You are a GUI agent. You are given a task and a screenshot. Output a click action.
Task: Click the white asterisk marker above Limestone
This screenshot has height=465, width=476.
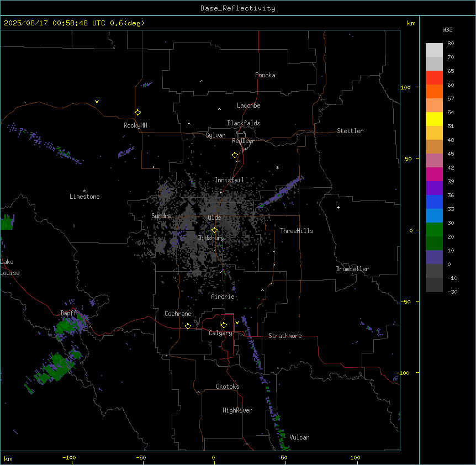(84, 191)
